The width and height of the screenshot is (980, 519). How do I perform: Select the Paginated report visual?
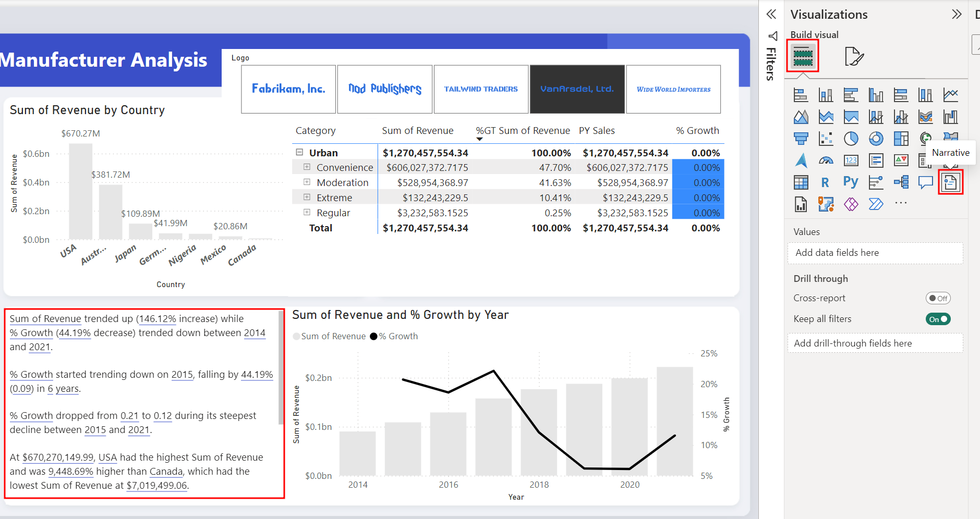(x=801, y=204)
